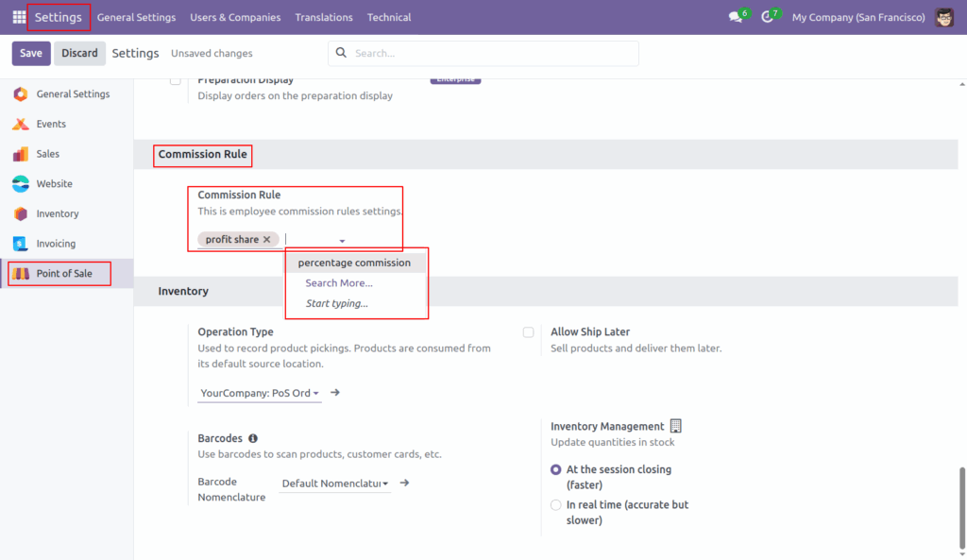
Task: Enable the Preparation Display checkbox
Action: coord(176,79)
